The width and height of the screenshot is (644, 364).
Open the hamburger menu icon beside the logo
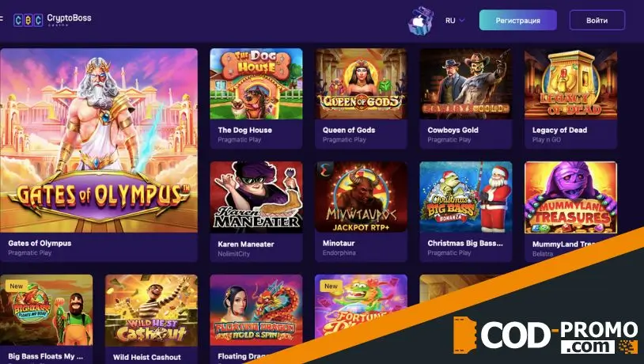(2, 18)
